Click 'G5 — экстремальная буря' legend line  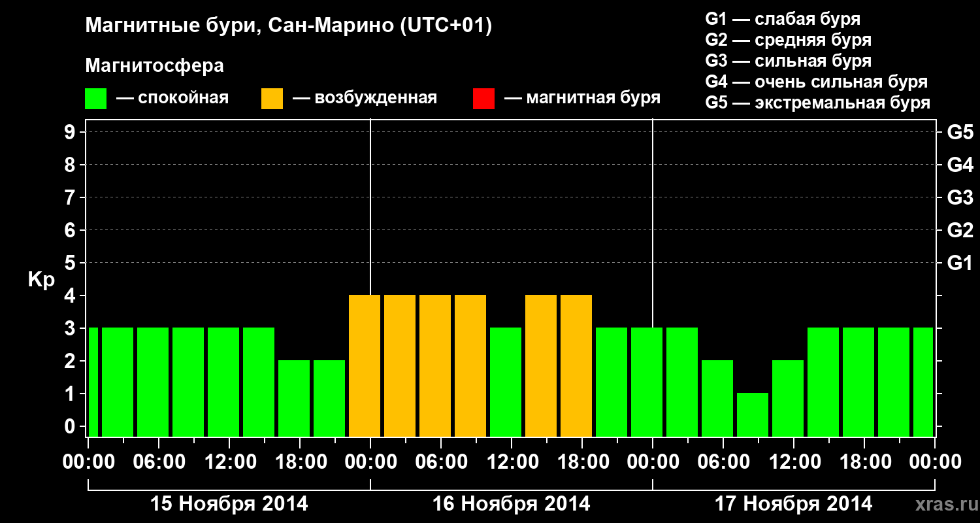click(x=817, y=103)
